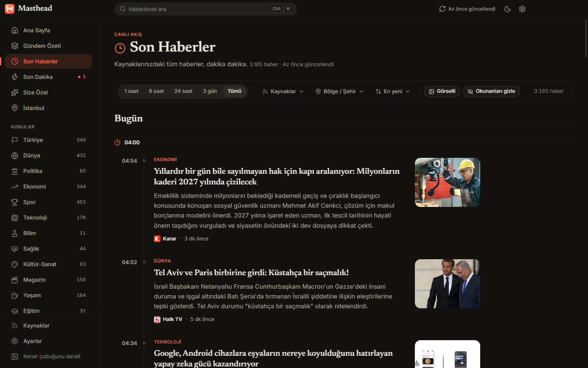Open worker thumbnail for emeklilik article
Viewport: 588px width, 368px height.
pyautogui.click(x=448, y=182)
